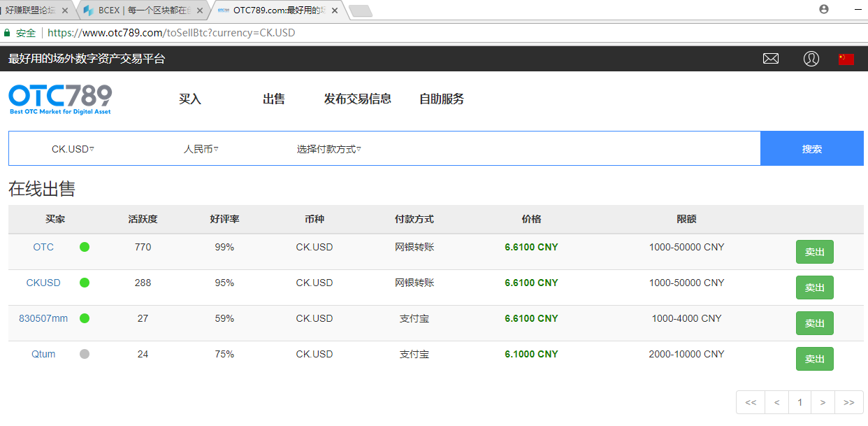Click the blue 搜索 search button
The image size is (868, 426).
[811, 149]
